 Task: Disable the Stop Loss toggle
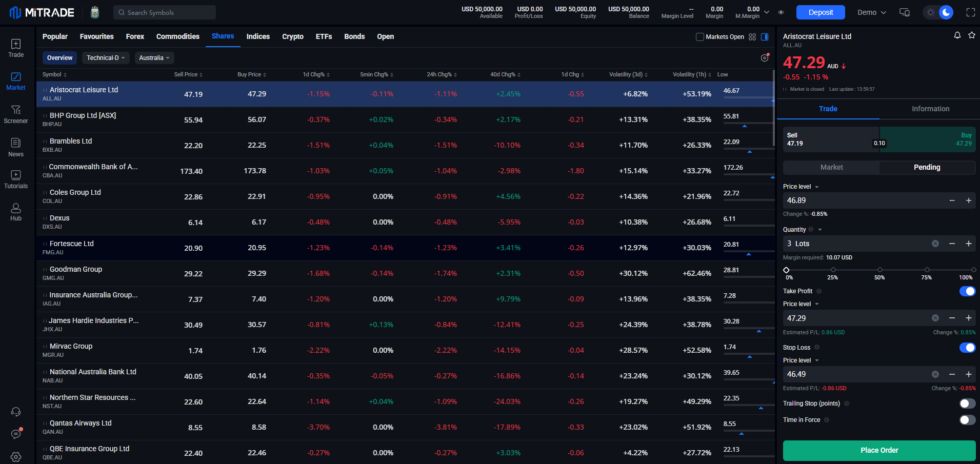[x=967, y=347]
